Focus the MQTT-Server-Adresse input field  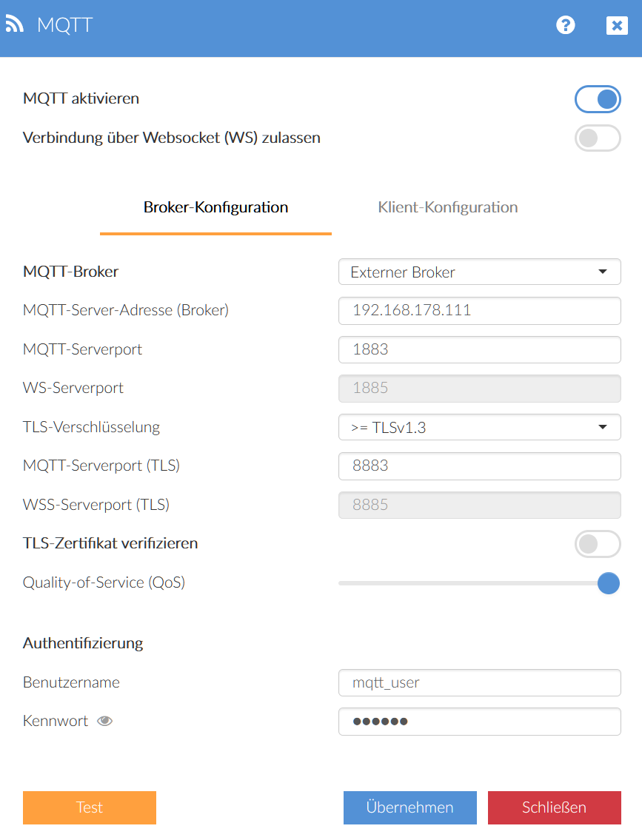(x=479, y=311)
